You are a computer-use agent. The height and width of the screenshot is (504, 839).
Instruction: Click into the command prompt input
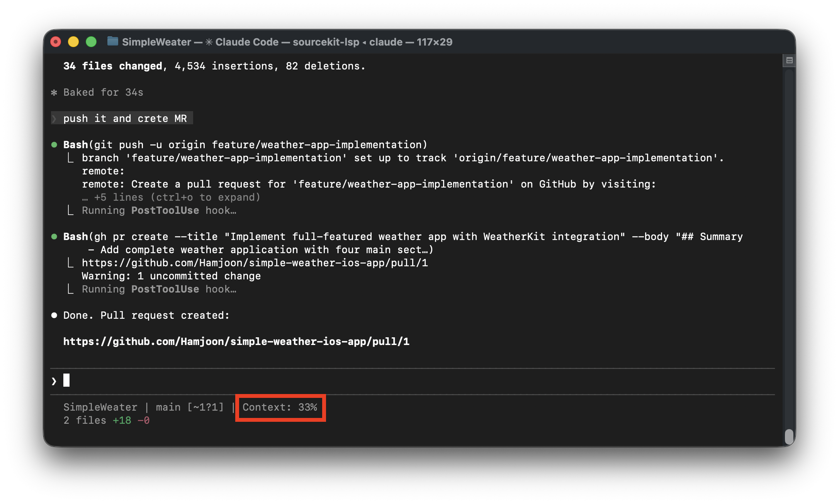pyautogui.click(x=386, y=381)
